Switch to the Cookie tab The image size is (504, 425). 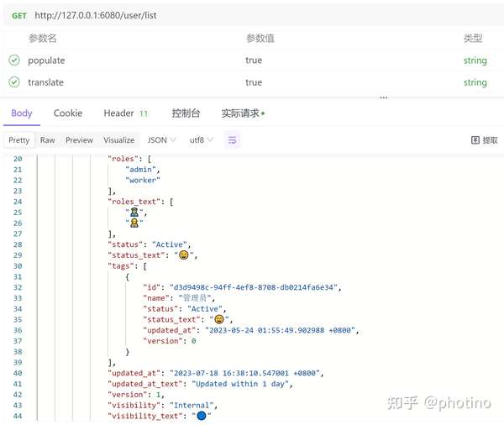coord(68,113)
